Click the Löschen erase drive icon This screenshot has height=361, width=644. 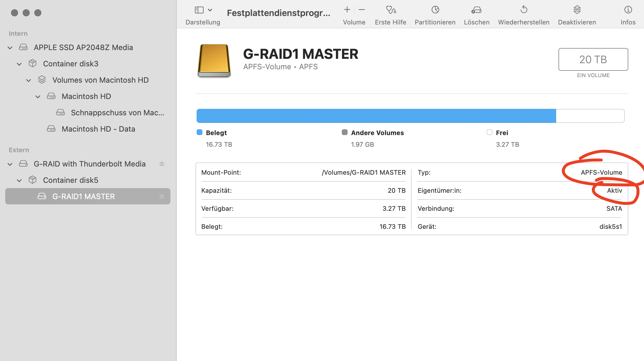476,10
